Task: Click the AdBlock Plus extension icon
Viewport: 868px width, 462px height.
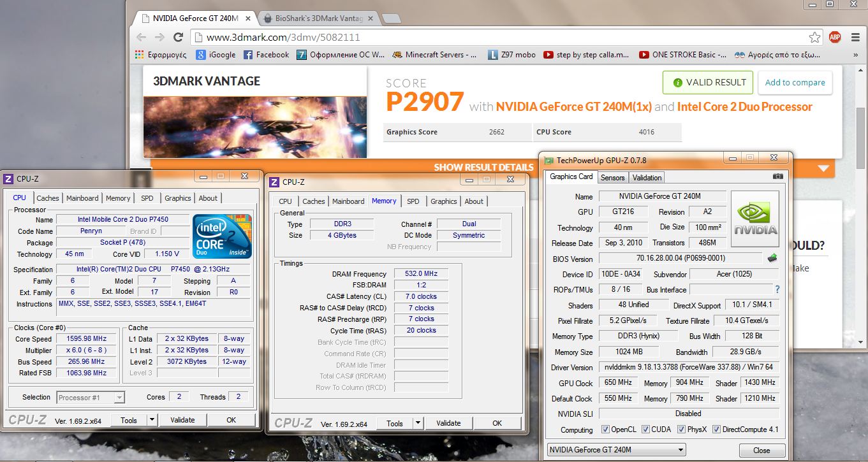Action: 835,37
